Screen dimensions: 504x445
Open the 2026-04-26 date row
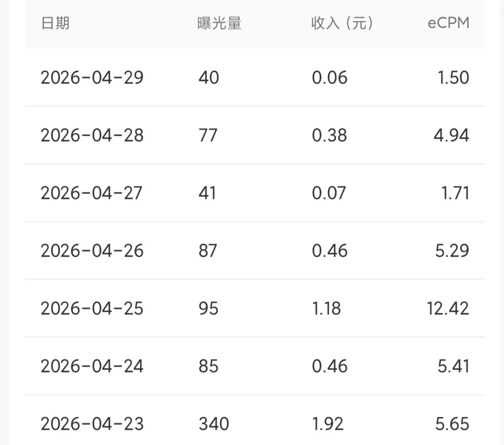255,250
